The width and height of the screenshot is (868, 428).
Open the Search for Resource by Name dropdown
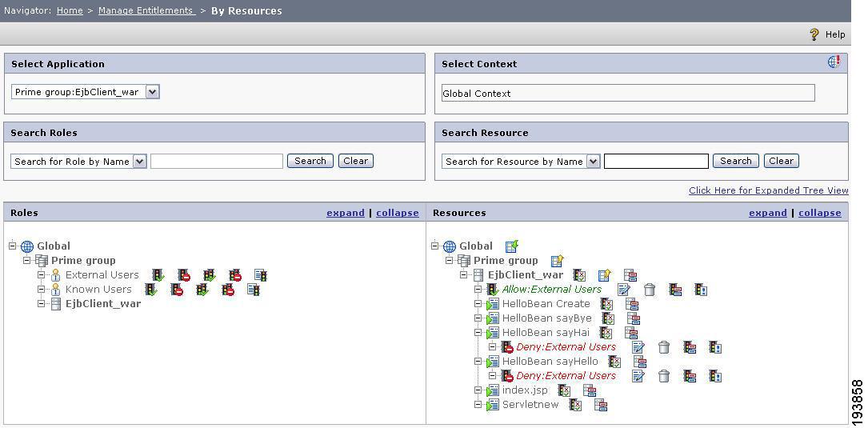click(594, 161)
